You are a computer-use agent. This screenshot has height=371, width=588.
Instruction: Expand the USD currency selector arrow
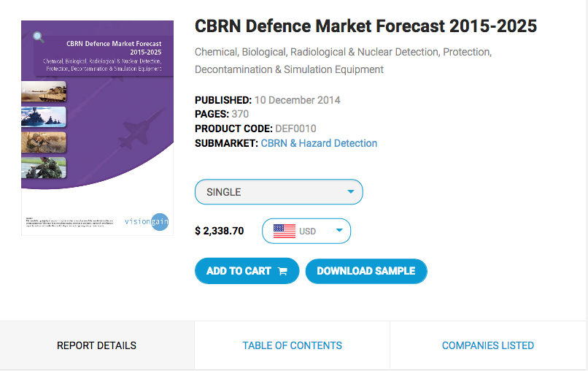pos(339,232)
